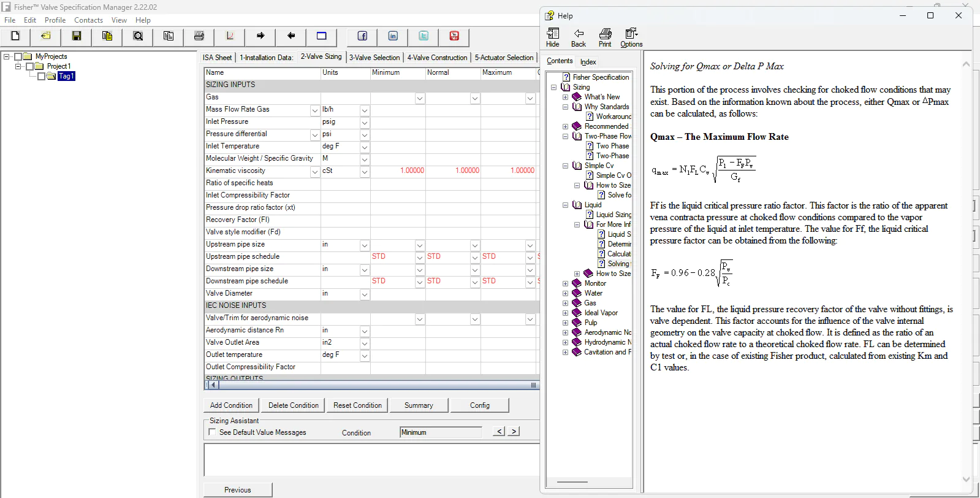This screenshot has width=980, height=498.
Task: Open the View menu
Action: 119,20
